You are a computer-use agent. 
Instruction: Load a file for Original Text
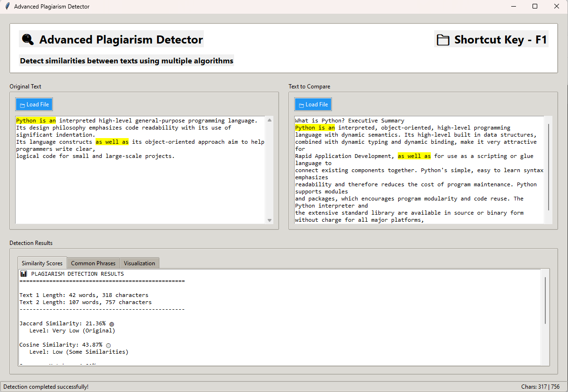pyautogui.click(x=34, y=105)
